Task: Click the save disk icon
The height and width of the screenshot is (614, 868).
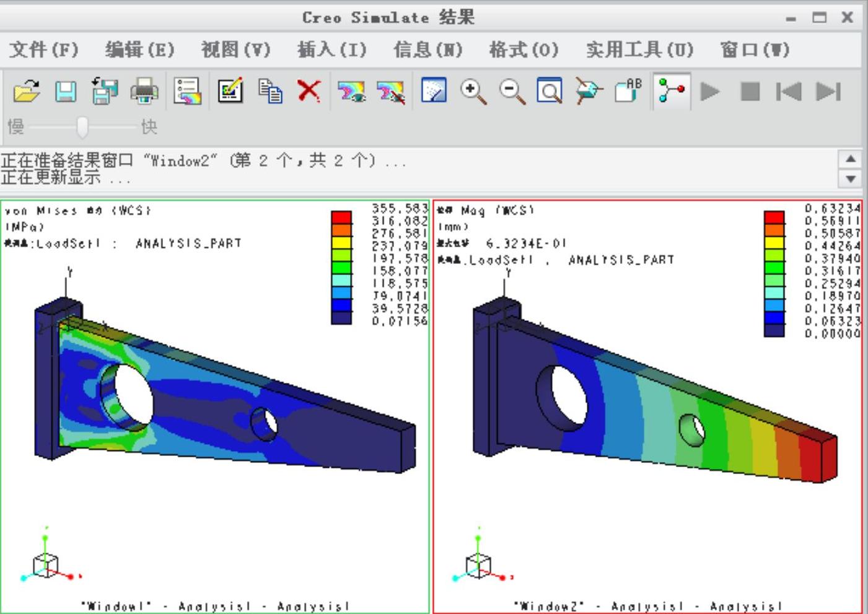Action: [x=66, y=92]
